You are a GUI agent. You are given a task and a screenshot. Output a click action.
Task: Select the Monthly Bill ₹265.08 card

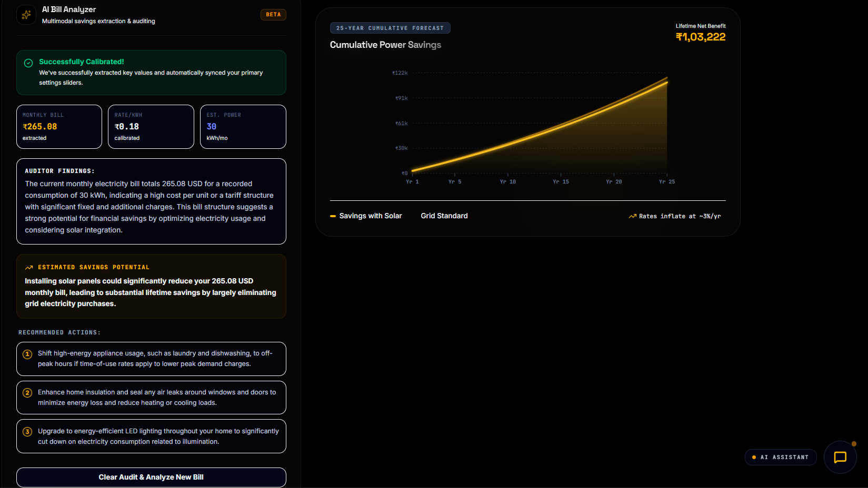59,127
